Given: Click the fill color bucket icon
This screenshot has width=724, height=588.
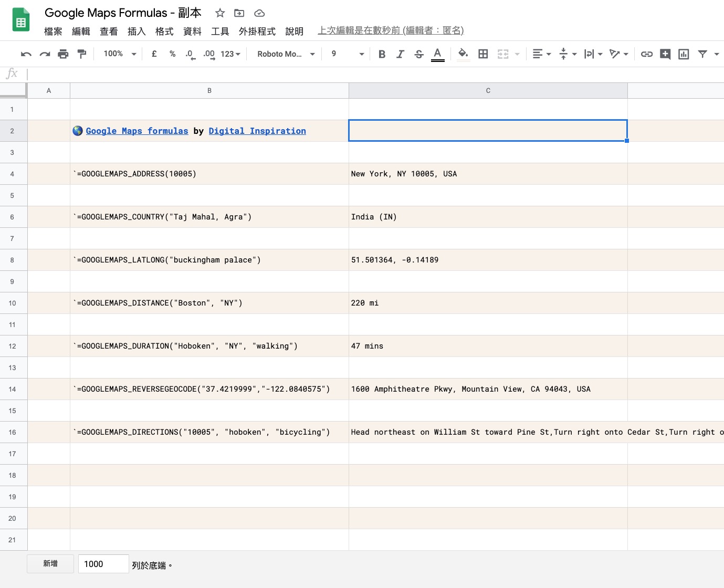Looking at the screenshot, I should click(463, 54).
